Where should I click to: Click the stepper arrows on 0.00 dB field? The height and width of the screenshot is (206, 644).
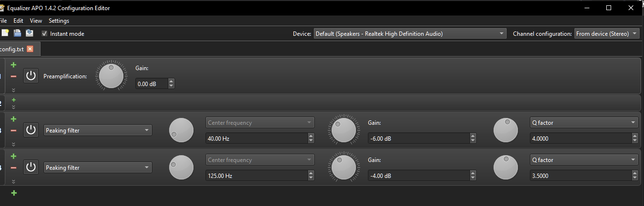click(x=171, y=84)
